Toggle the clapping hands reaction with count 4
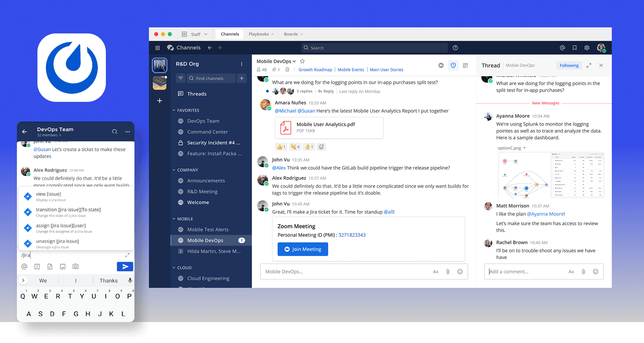Screen dimensions: 644x343 (x=295, y=147)
